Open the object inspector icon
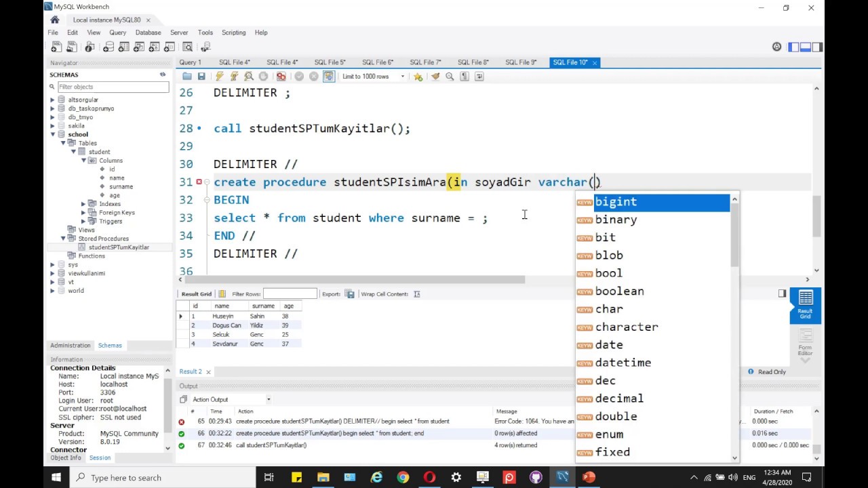868x488 pixels. pyautogui.click(x=90, y=47)
